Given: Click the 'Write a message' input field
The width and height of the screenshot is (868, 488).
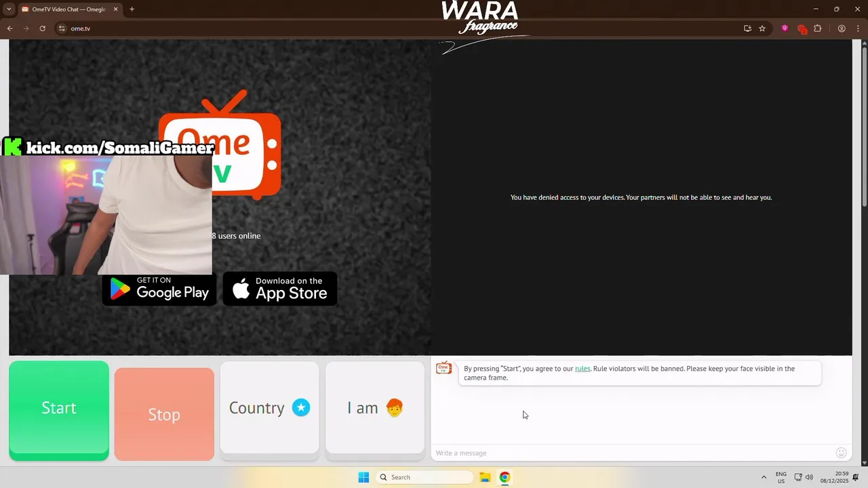Looking at the screenshot, I should pos(631,453).
